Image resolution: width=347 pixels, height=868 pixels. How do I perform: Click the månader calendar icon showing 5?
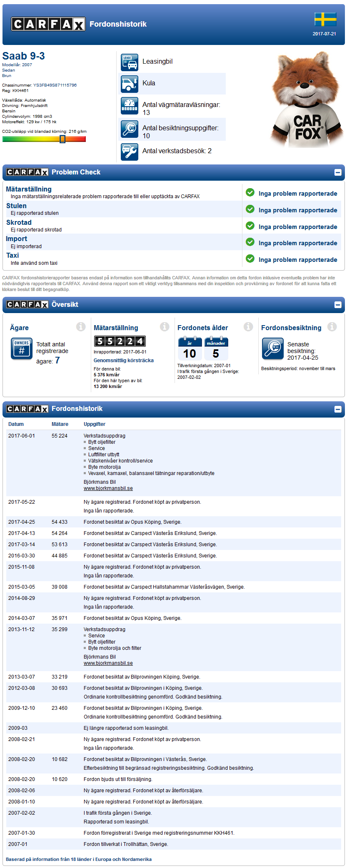point(216,349)
